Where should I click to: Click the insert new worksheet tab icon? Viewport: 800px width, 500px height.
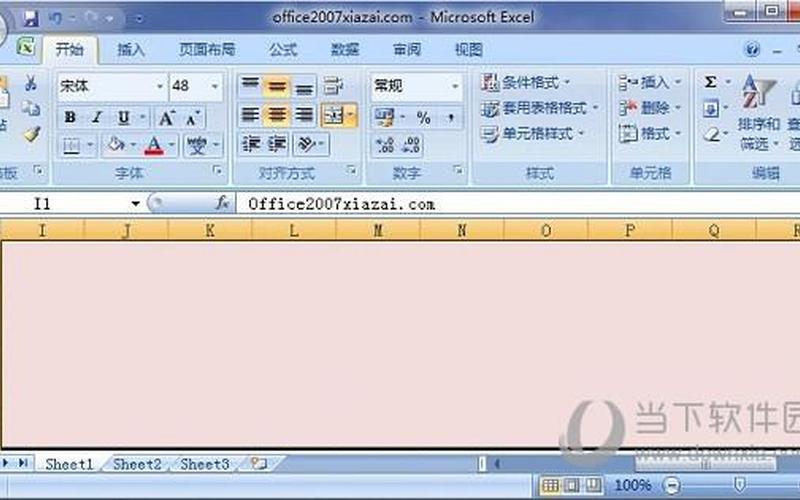[259, 463]
